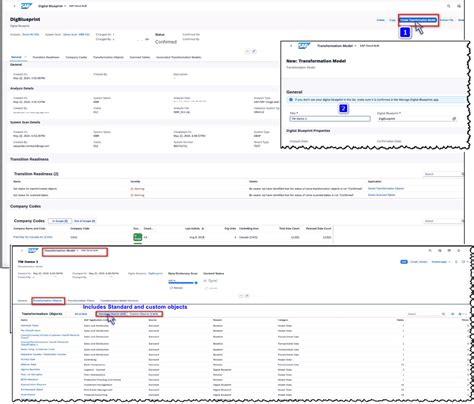
Task: Click Name column header in Transformation Objects table
Action: tap(24, 320)
